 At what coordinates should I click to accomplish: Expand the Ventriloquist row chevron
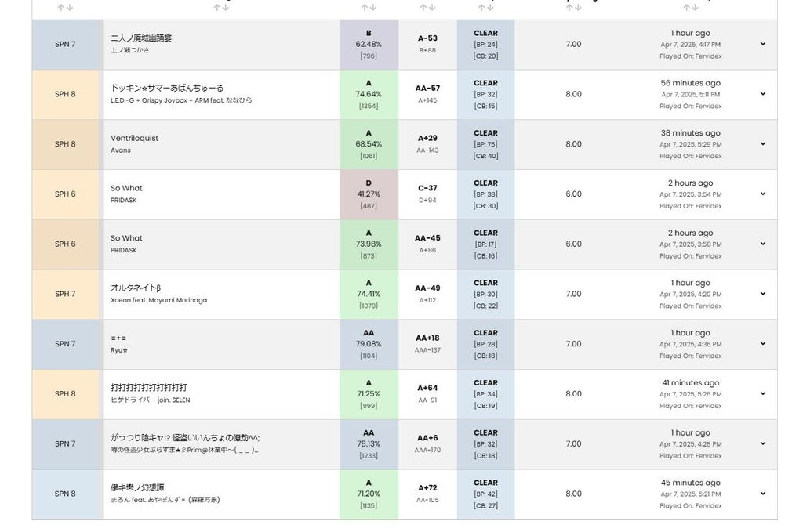coord(762,144)
